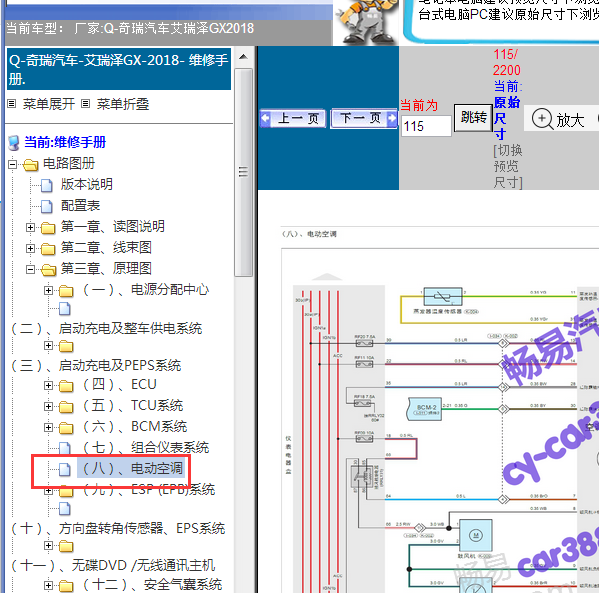Image resolution: width=599 pixels, height=593 pixels.
Task: Select （四）、ECU item
Action: 119,384
